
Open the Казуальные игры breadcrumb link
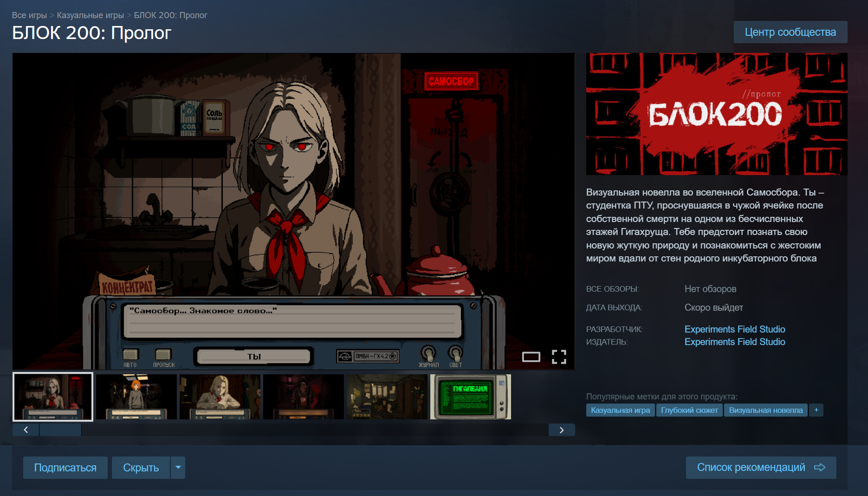click(x=91, y=15)
